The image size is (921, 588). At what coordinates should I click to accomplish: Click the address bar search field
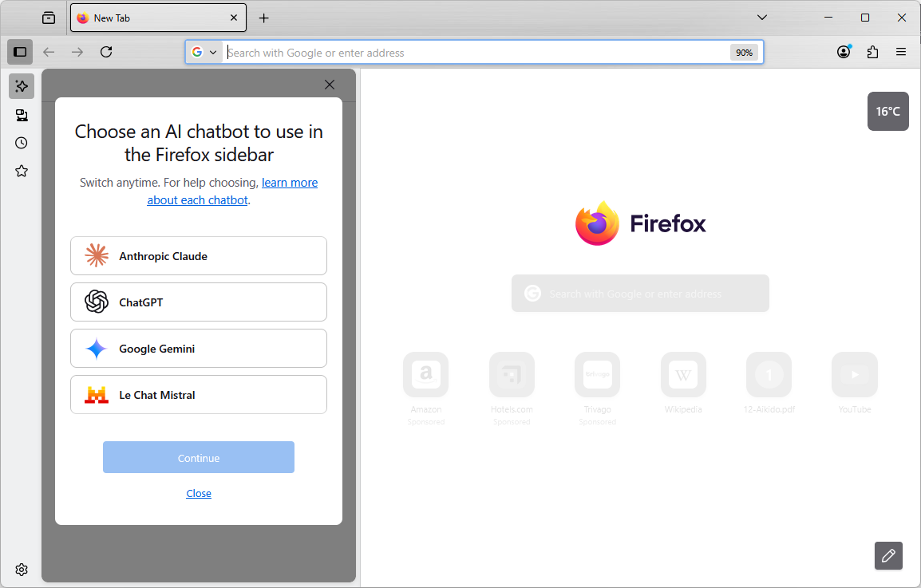(x=476, y=53)
